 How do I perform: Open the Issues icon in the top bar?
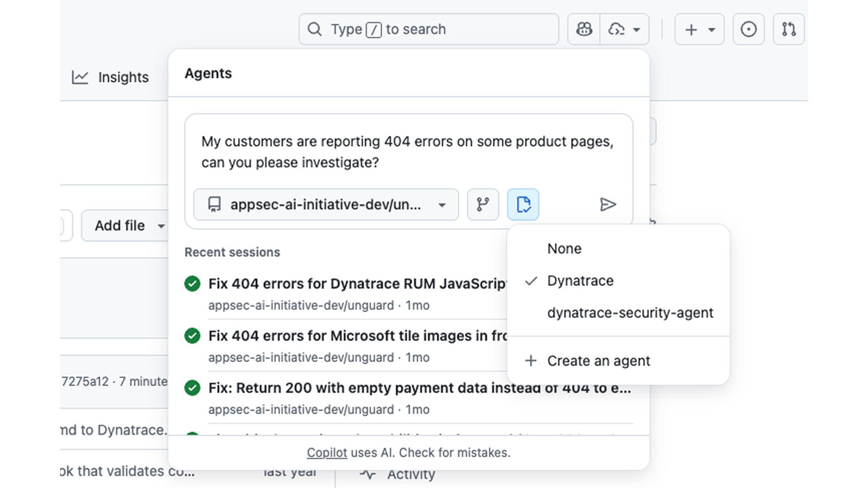(x=748, y=29)
